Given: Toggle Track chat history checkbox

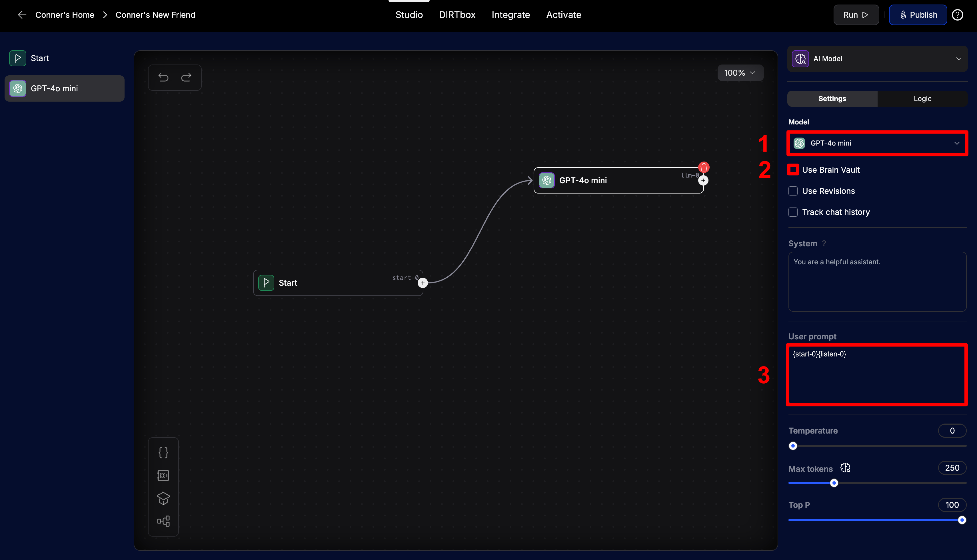Looking at the screenshot, I should pyautogui.click(x=793, y=212).
